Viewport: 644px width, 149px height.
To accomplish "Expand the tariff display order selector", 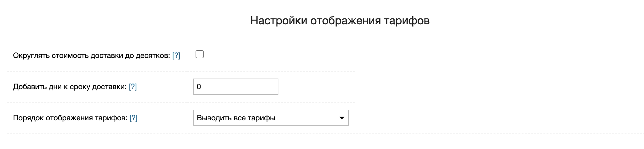I will [270, 118].
